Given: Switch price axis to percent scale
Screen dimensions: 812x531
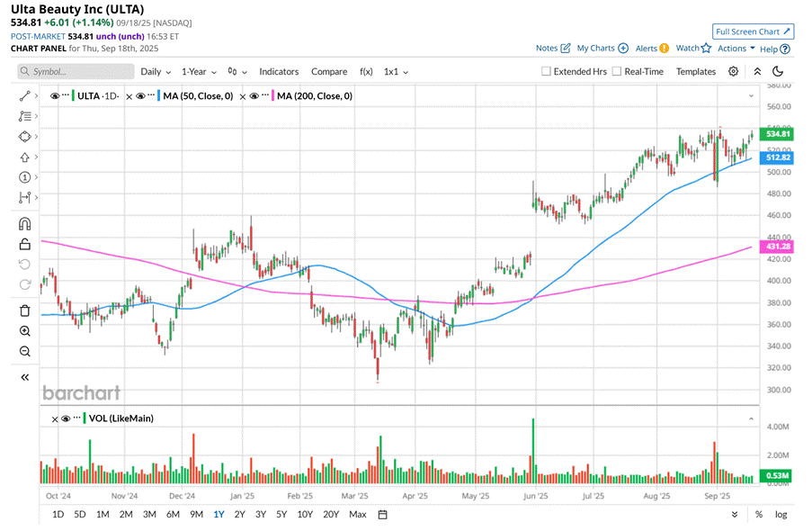Looking at the screenshot, I should pyautogui.click(x=759, y=515).
